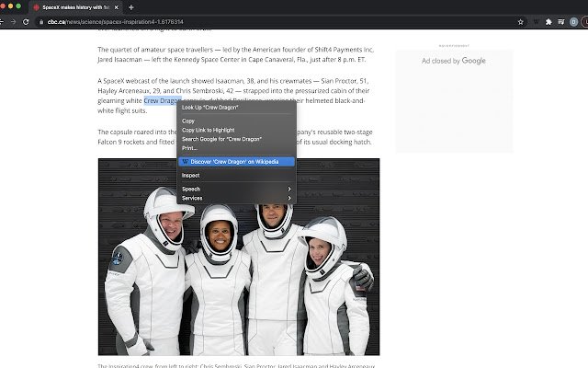This screenshot has width=588, height=368.
Task: Close the SpaceX makes history tab
Action: (x=117, y=7)
